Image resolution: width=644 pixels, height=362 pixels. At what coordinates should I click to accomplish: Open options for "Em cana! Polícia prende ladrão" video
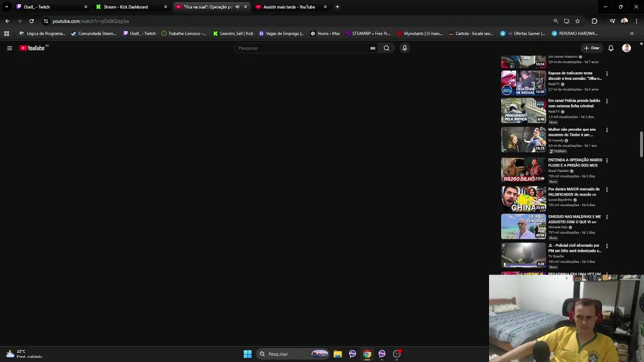(607, 102)
